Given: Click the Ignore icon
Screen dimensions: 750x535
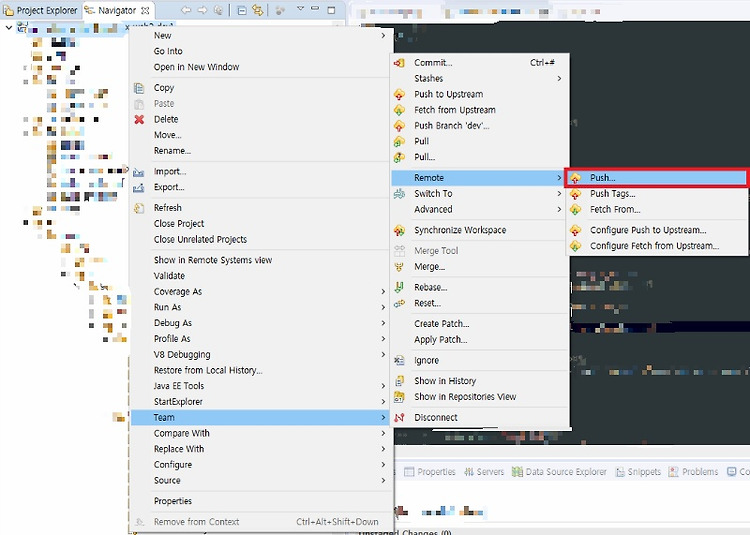Looking at the screenshot, I should click(x=399, y=360).
